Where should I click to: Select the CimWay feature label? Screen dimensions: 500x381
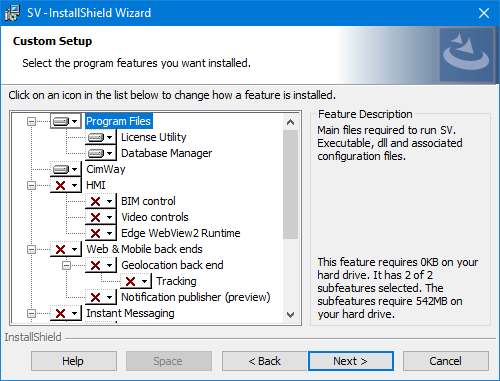click(106, 169)
